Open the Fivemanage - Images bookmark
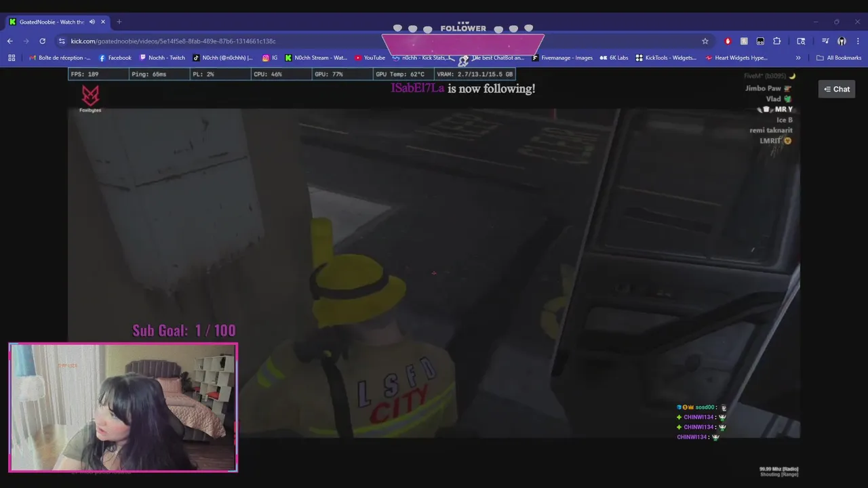The height and width of the screenshot is (488, 868). point(562,58)
